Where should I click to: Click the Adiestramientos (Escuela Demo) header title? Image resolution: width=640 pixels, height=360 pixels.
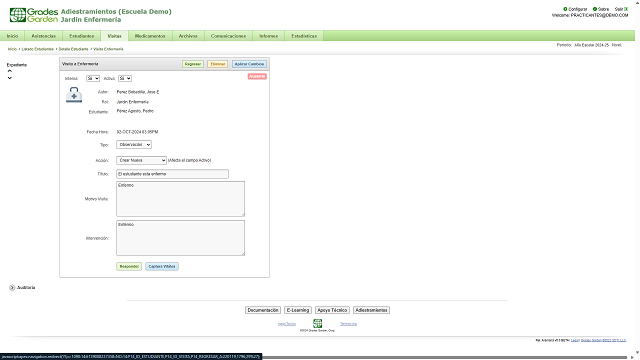click(116, 11)
